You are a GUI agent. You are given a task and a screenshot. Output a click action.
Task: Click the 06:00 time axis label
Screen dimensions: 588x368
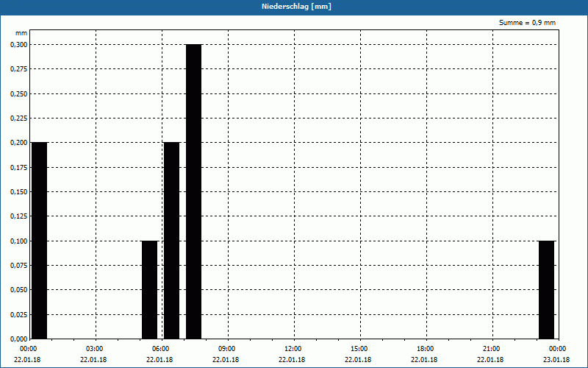pyautogui.click(x=160, y=349)
